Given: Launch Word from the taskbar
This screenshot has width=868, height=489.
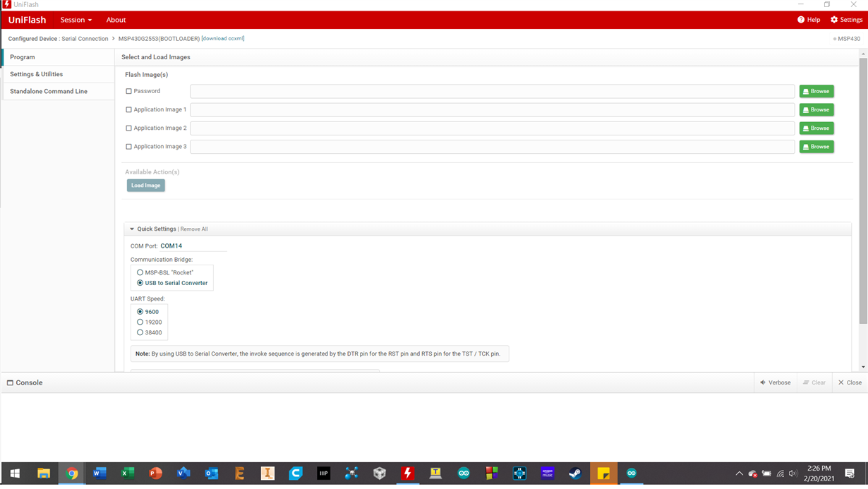Looking at the screenshot, I should tap(100, 473).
